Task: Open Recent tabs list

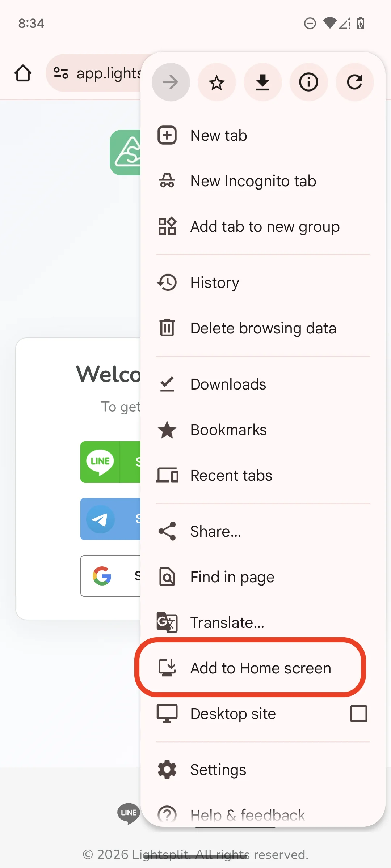Action: tap(231, 475)
